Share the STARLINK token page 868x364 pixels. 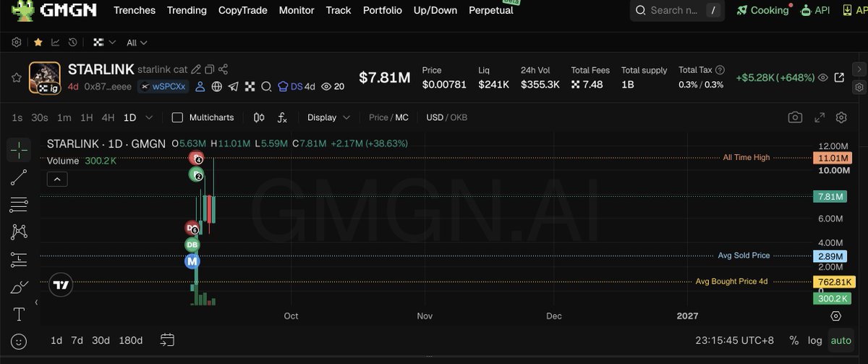point(223,69)
